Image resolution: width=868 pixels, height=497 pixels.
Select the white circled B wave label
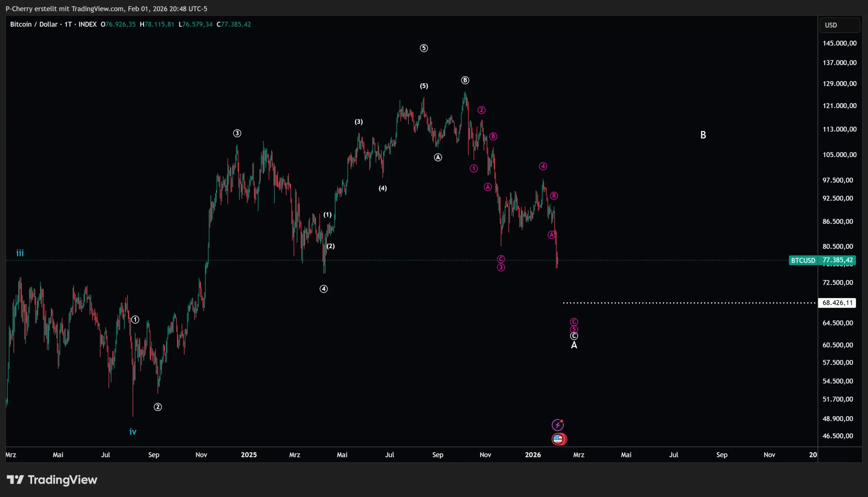click(x=465, y=80)
